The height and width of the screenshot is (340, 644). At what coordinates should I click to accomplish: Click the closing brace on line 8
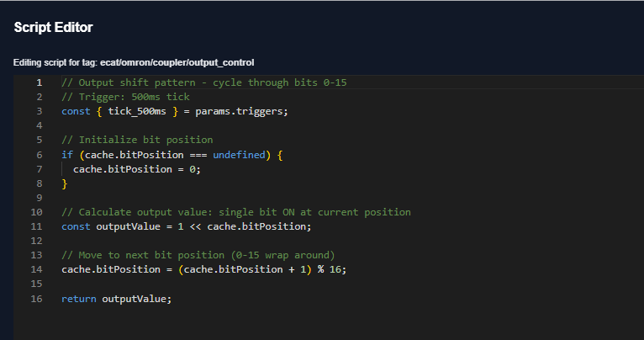[65, 183]
